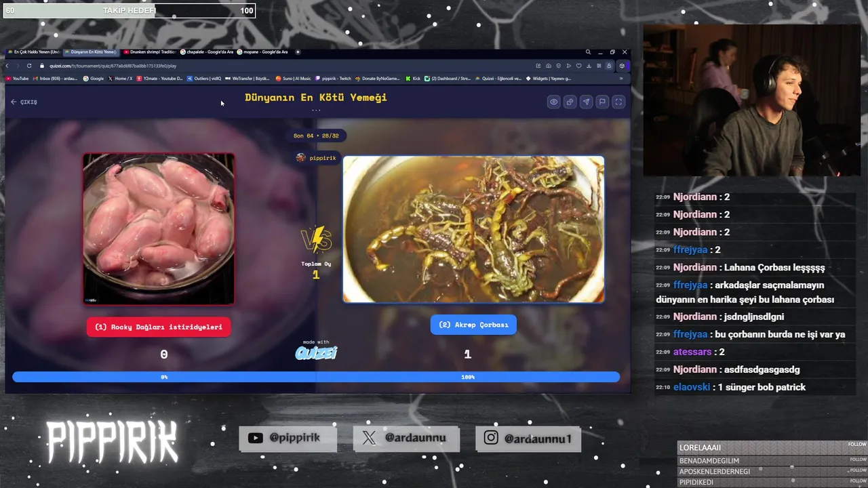Click browser search magnifier icon
868x488 pixels.
tap(588, 52)
